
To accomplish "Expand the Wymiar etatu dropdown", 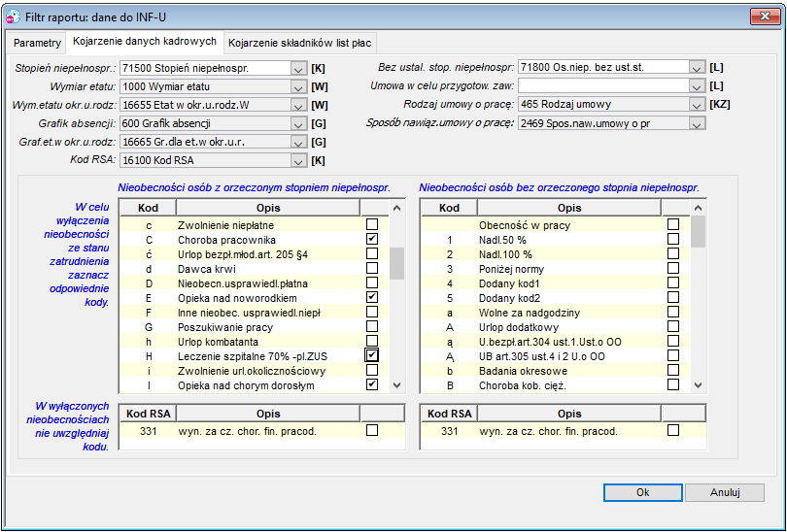I will pyautogui.click(x=298, y=86).
